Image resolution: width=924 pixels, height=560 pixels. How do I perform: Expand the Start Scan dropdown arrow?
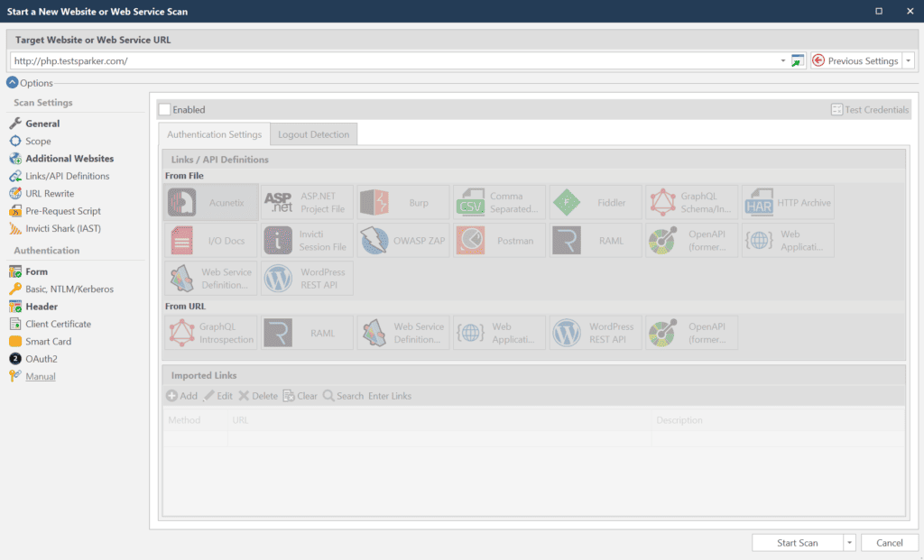pos(849,543)
